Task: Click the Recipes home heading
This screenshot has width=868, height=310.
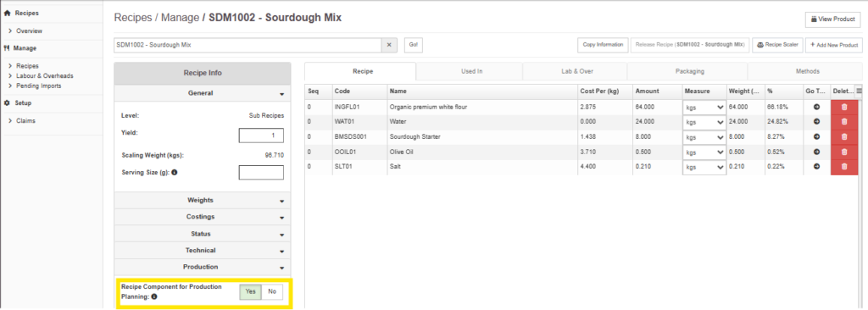Action: point(21,13)
